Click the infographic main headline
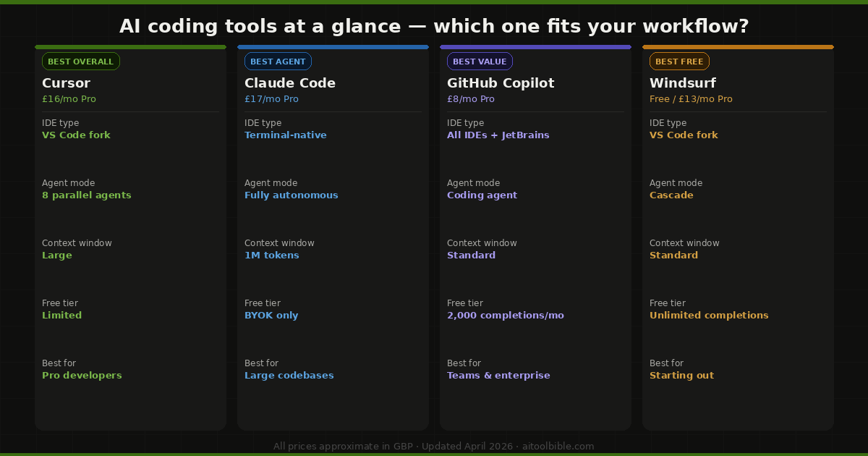This screenshot has height=456, width=868. point(434,27)
